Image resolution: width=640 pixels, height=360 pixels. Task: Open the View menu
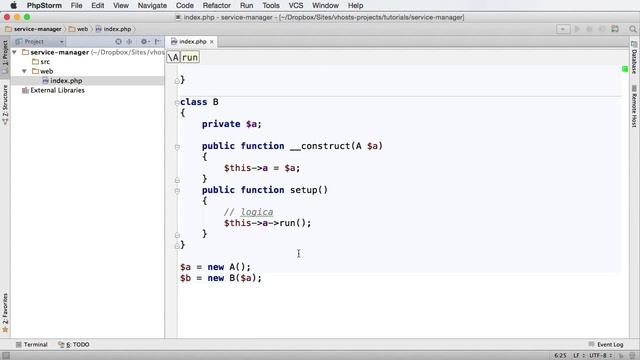click(121, 5)
